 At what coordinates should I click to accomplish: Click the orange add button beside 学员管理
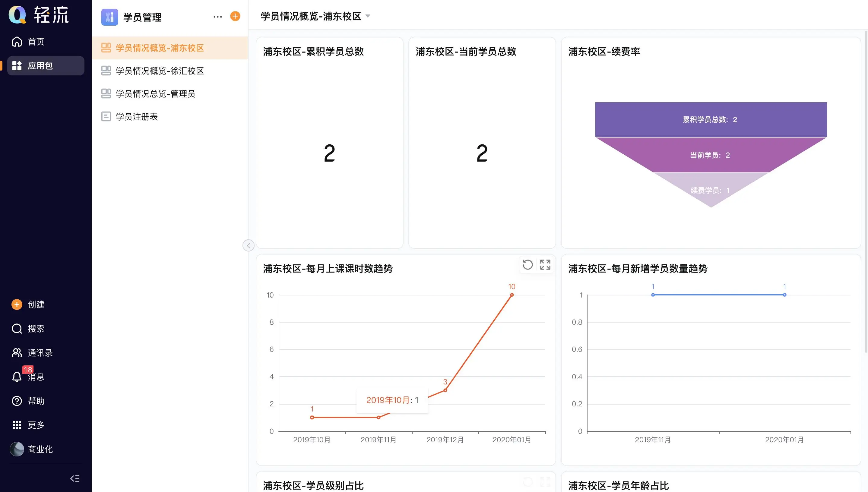235,16
